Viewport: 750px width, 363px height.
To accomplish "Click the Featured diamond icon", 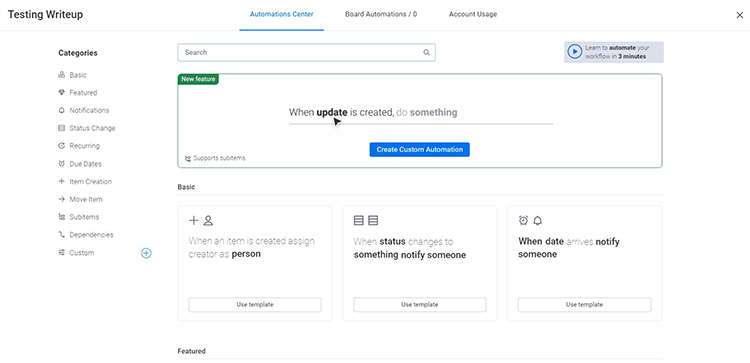I will click(x=61, y=93).
